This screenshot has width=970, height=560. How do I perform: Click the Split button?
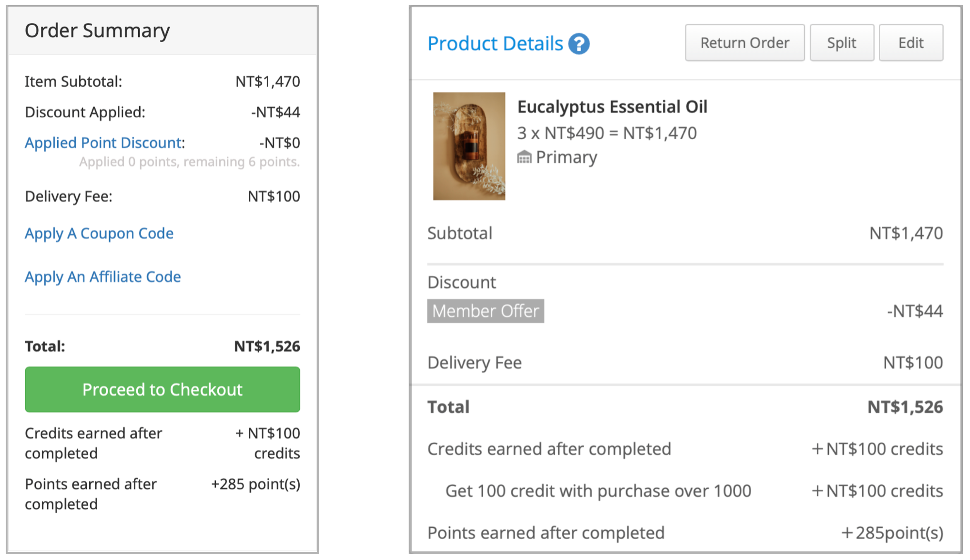coord(841,43)
